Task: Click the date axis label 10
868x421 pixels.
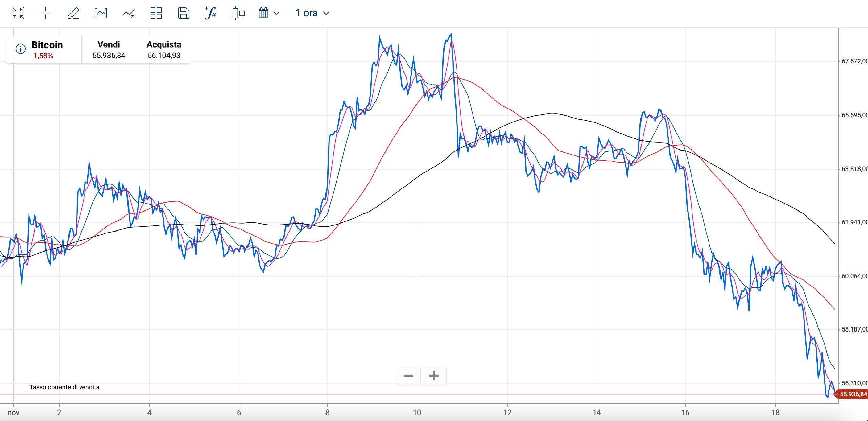Action: point(417,413)
